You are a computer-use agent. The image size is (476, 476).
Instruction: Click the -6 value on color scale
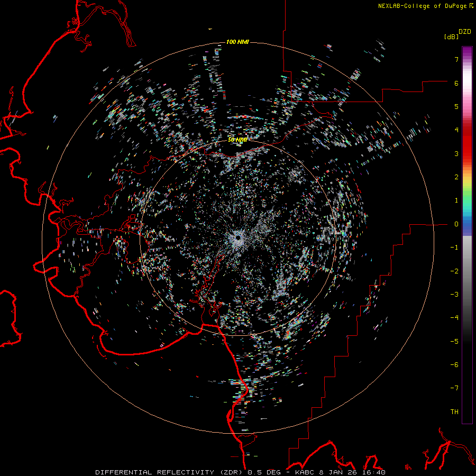coord(454,365)
